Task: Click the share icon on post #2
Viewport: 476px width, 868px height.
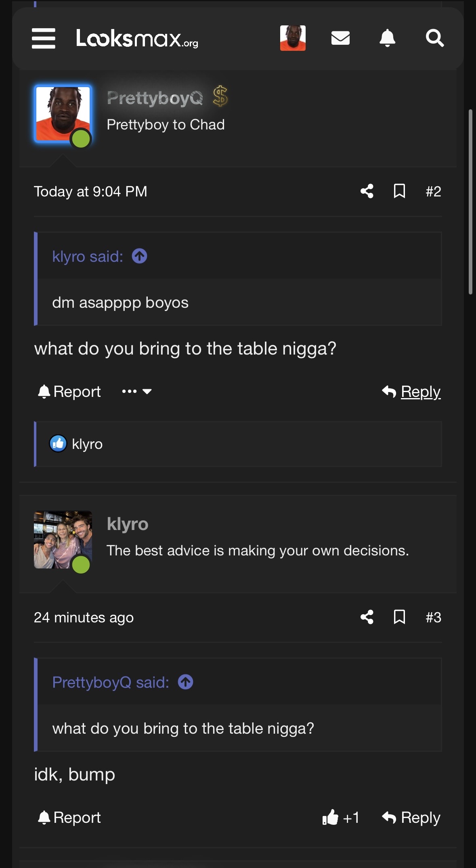Action: (x=367, y=191)
